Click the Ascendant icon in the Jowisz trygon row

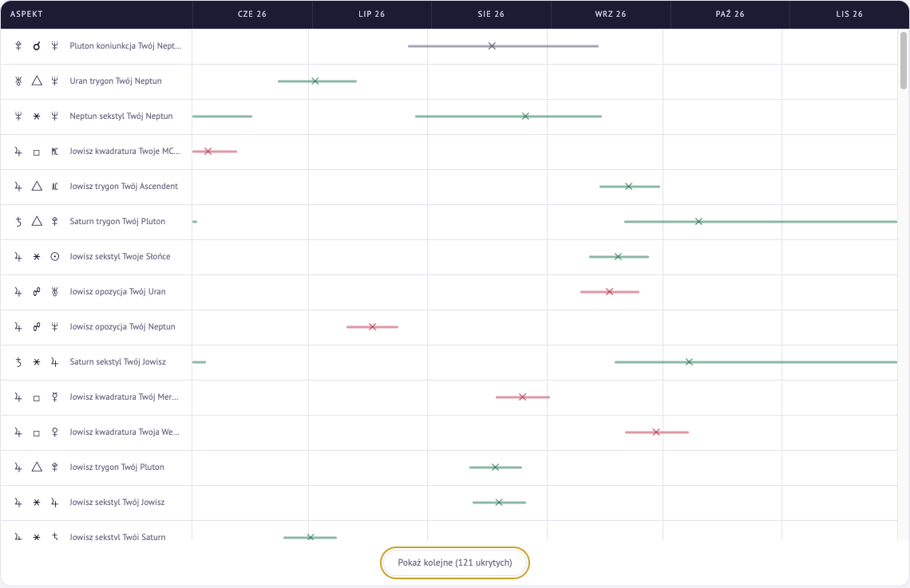pyautogui.click(x=54, y=186)
